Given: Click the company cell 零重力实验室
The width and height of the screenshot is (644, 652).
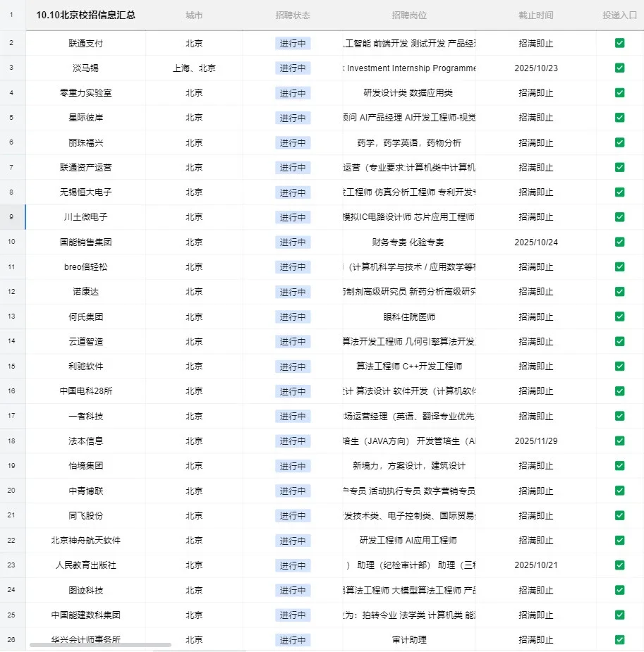Looking at the screenshot, I should click(85, 93).
